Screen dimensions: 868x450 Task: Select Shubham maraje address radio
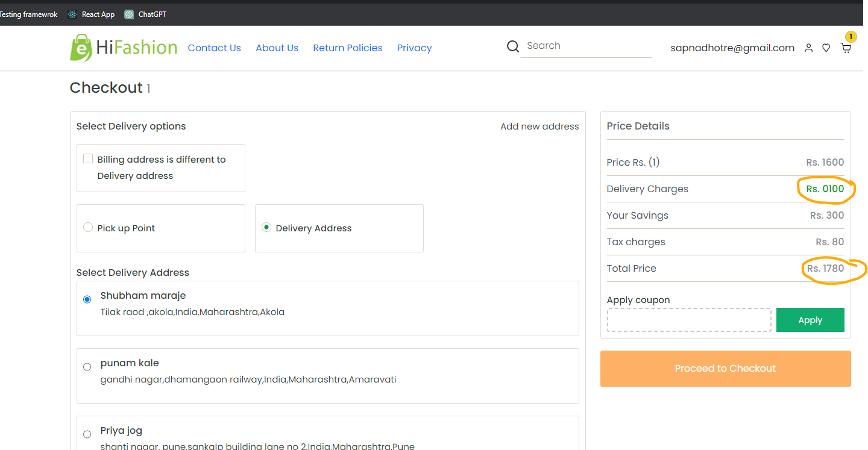point(87,299)
